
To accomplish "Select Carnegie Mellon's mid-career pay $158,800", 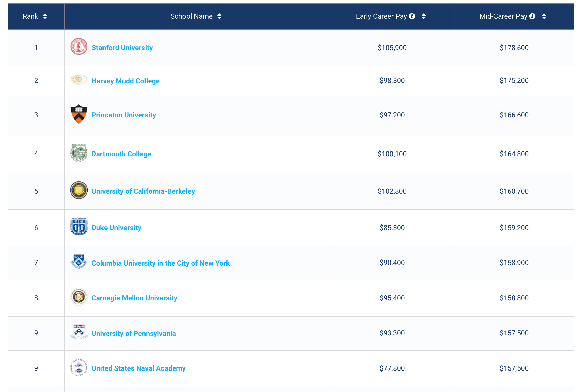I will click(514, 298).
